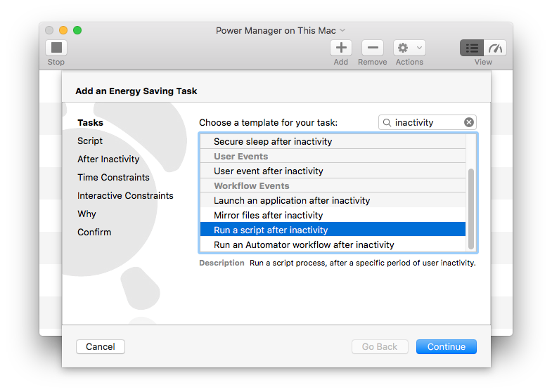Screen dimensions: 552x392
Task: Open the window title dropdown chevron
Action: [342, 31]
